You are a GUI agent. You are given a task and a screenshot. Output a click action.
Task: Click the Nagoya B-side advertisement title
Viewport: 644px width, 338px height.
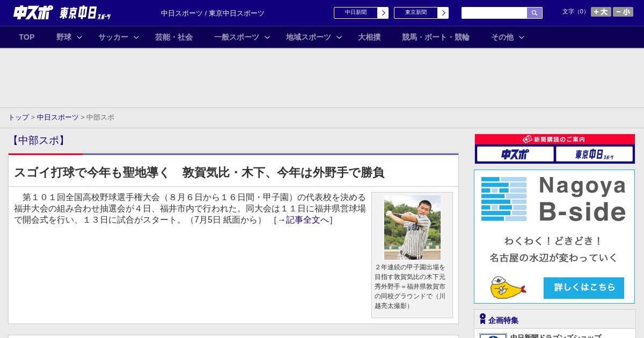click(x=582, y=199)
